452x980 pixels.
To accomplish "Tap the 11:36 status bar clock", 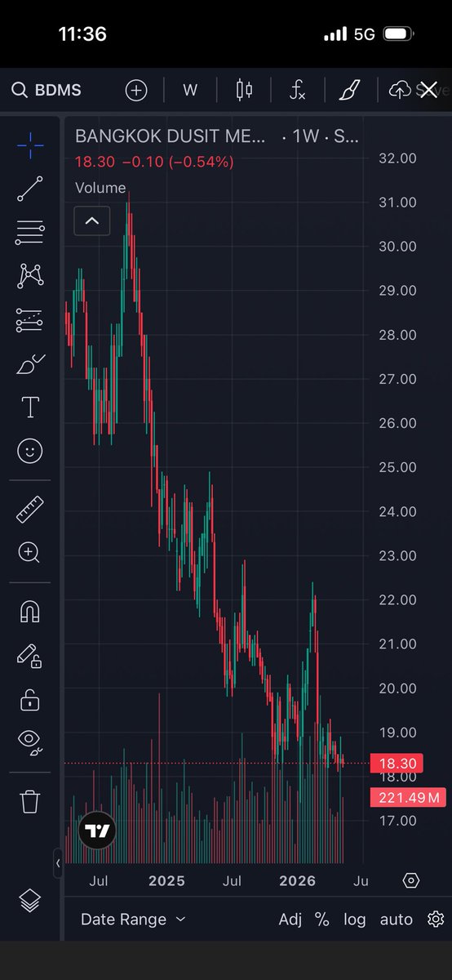I will (82, 34).
